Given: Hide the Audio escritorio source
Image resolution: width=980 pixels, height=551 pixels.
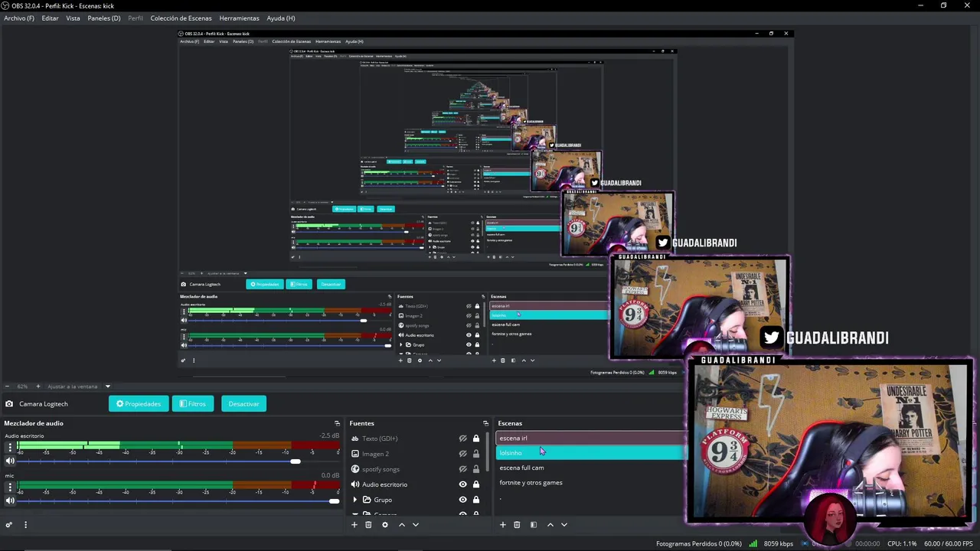Looking at the screenshot, I should [462, 484].
